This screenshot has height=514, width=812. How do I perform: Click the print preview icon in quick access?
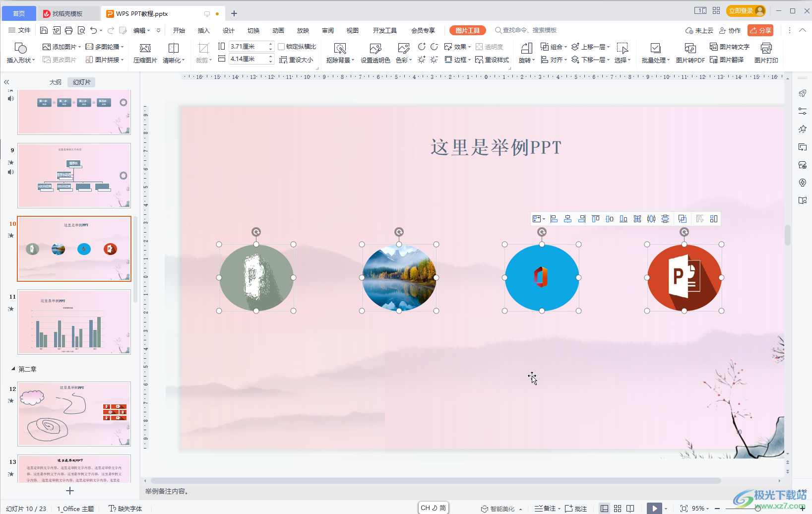(x=81, y=30)
